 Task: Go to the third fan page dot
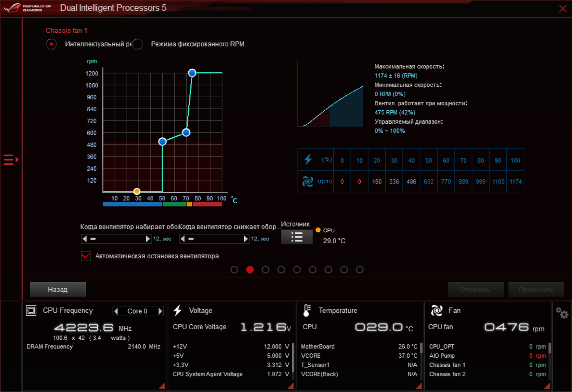pyautogui.click(x=265, y=269)
